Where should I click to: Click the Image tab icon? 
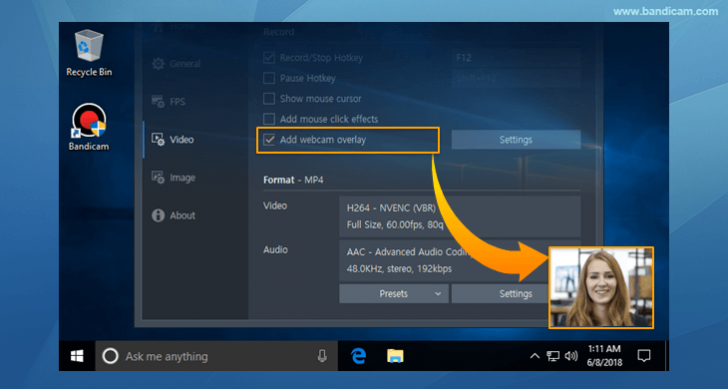158,177
